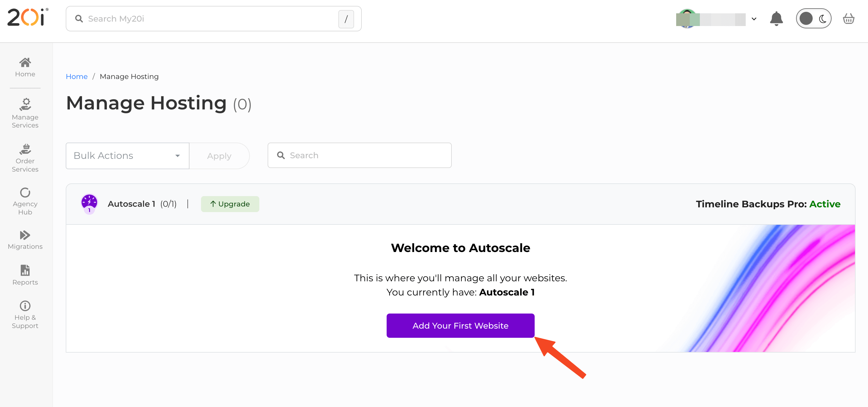This screenshot has height=407, width=868.
Task: Click the '(0/1)' site count
Action: click(x=168, y=204)
